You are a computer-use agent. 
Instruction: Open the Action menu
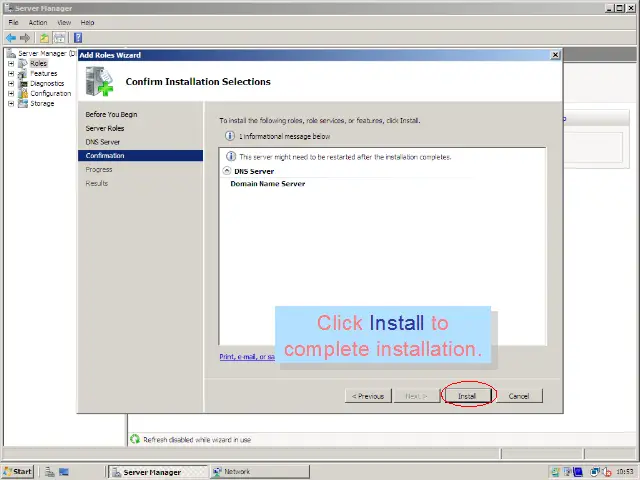tap(38, 22)
